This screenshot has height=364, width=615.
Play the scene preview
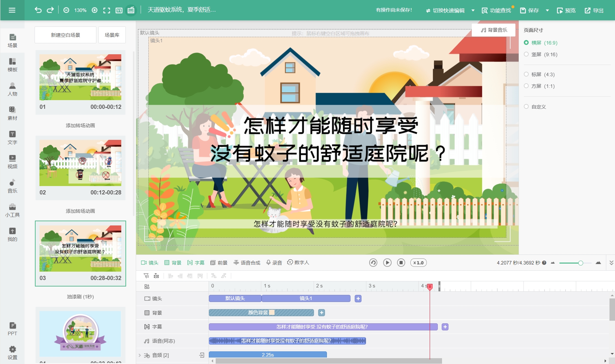pos(387,263)
